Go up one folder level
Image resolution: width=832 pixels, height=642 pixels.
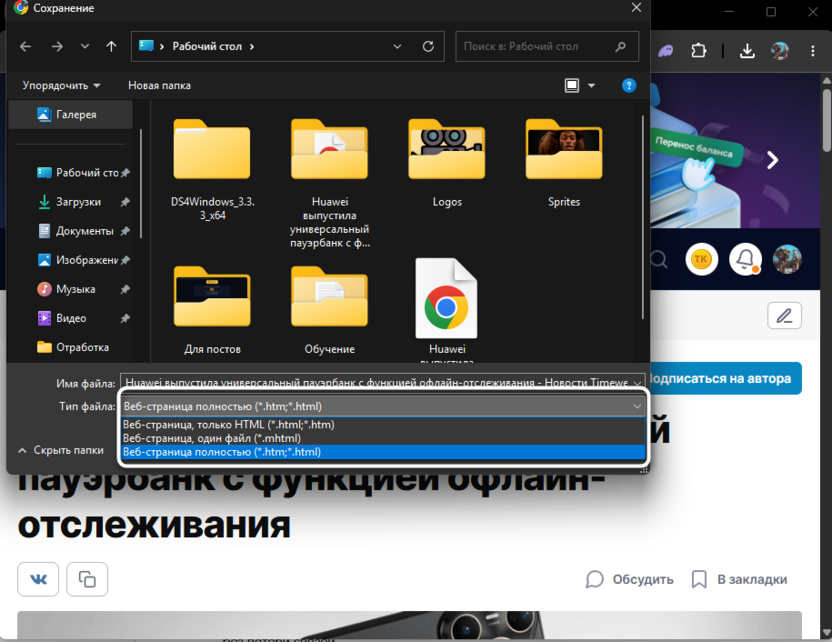111,47
